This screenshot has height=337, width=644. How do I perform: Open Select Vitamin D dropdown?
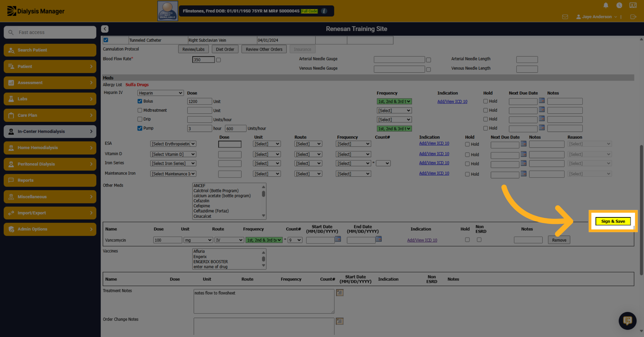(x=173, y=154)
